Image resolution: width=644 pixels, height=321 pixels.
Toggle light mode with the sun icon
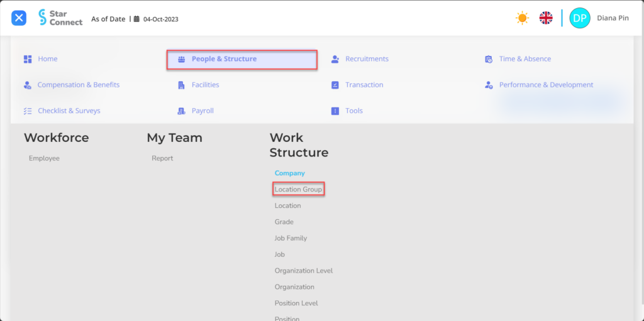[522, 18]
